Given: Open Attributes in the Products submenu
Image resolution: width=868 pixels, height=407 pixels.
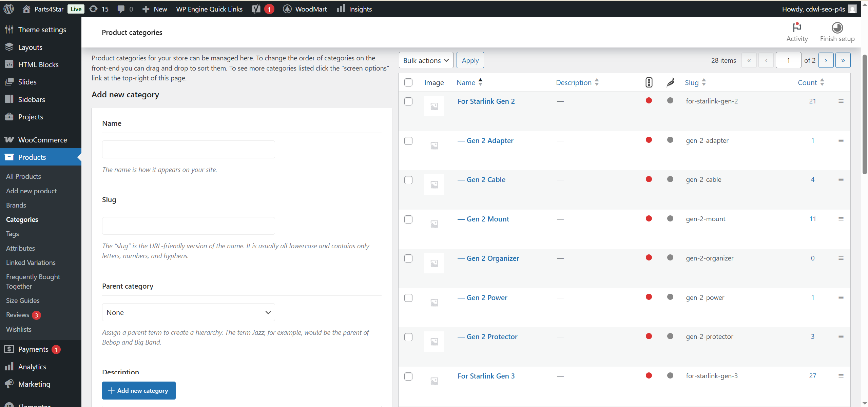Looking at the screenshot, I should [20, 248].
